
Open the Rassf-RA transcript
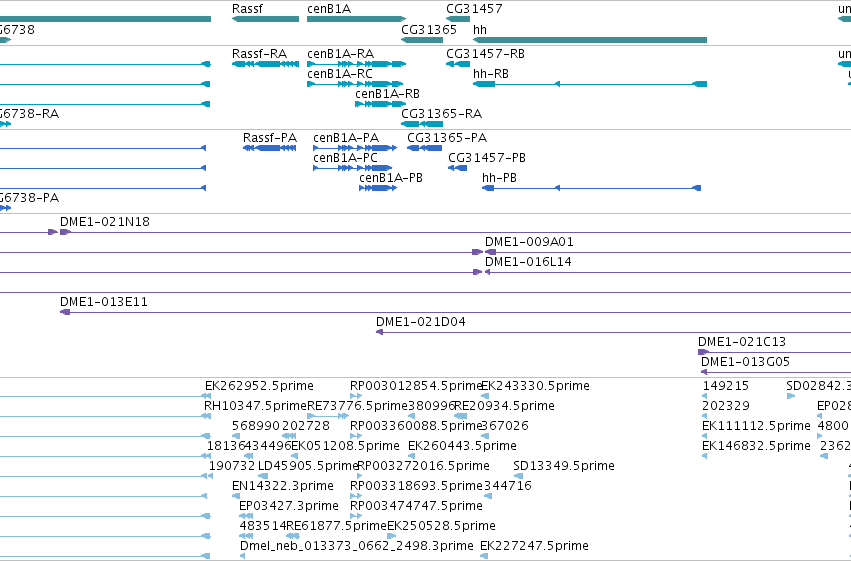[x=265, y=64]
